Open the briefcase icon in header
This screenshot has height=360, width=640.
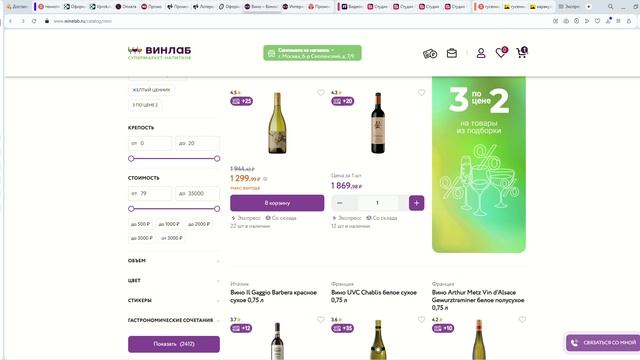pyautogui.click(x=452, y=53)
